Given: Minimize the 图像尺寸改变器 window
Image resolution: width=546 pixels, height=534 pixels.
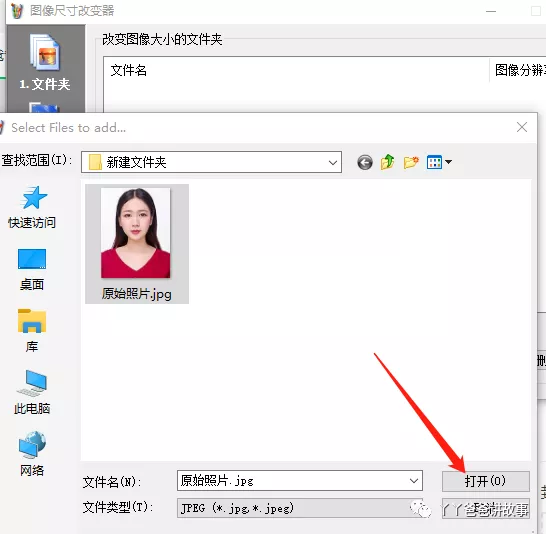Looking at the screenshot, I should point(491,11).
